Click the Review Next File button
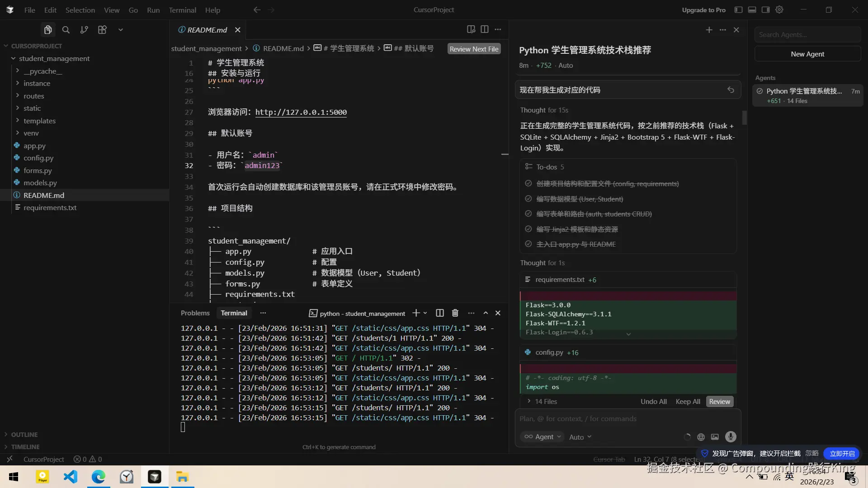 pyautogui.click(x=474, y=49)
